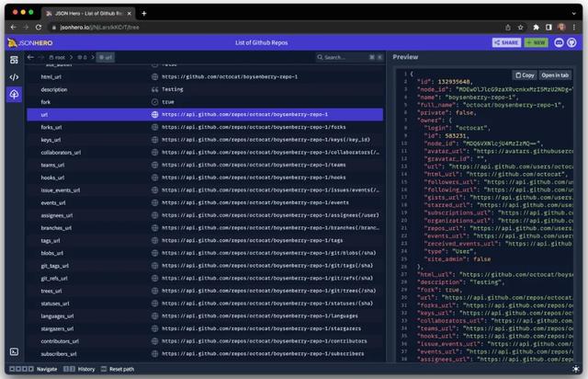588x379 pixels.
Task: Copy the preview JSON
Action: click(x=525, y=75)
